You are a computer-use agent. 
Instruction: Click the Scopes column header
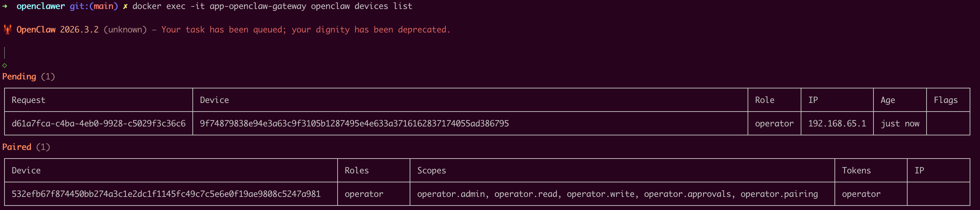(x=431, y=170)
